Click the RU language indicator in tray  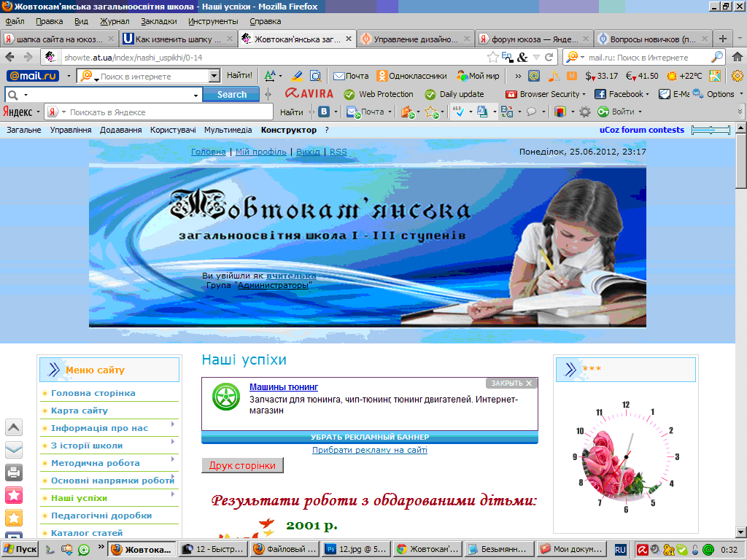click(620, 550)
